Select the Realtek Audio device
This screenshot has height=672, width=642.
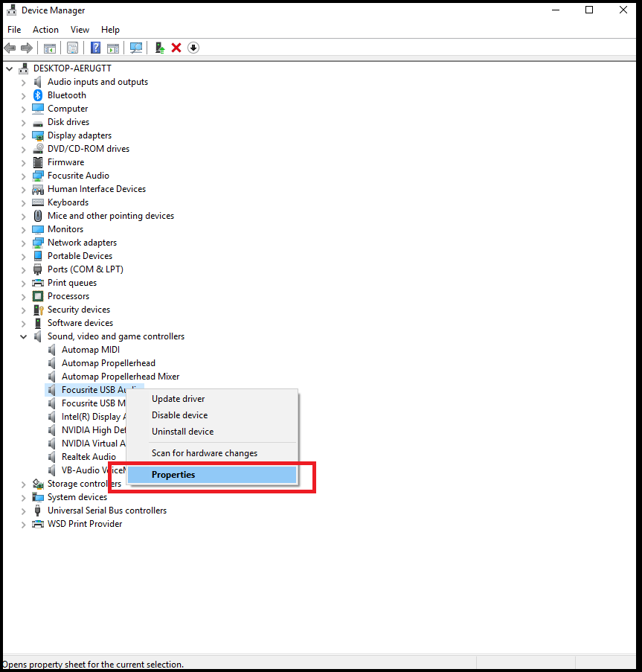89,457
